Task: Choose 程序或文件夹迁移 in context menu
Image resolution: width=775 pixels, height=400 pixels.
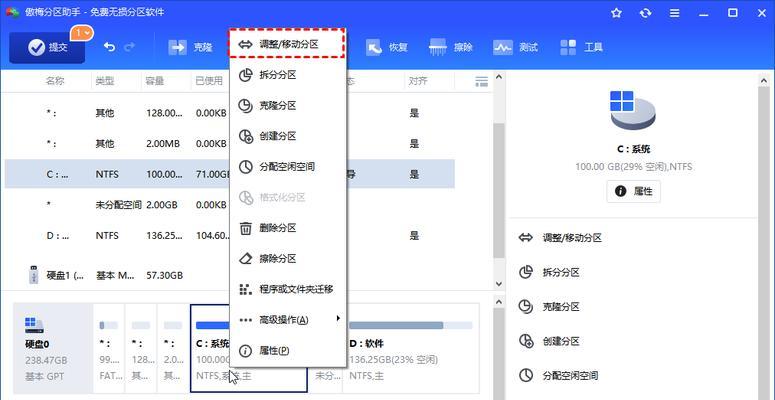Action: tap(288, 289)
